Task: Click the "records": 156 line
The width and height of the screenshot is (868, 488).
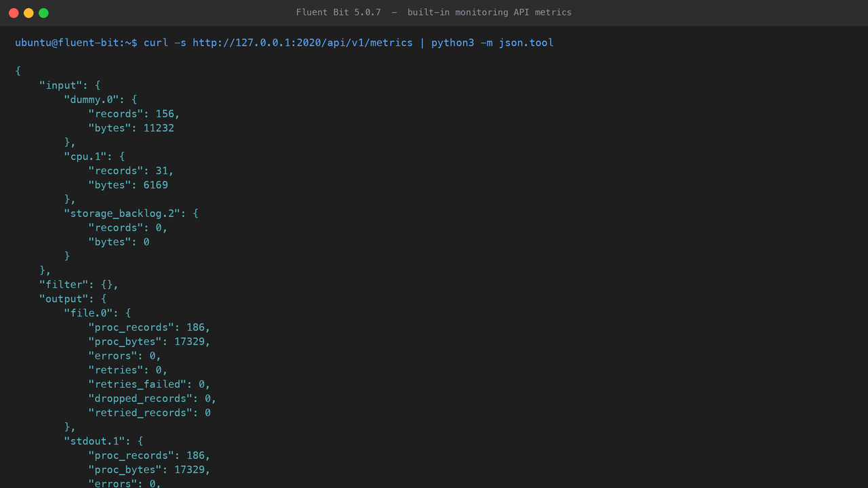Action: [134, 114]
